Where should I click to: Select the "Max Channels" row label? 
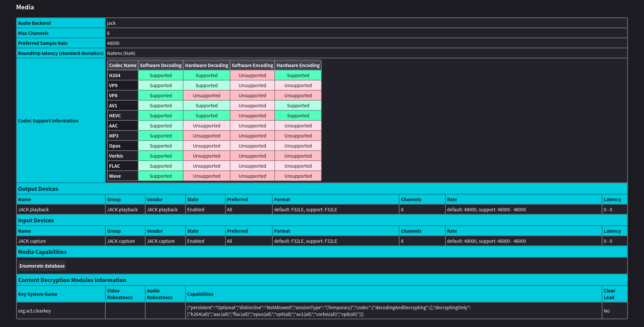tap(61, 33)
